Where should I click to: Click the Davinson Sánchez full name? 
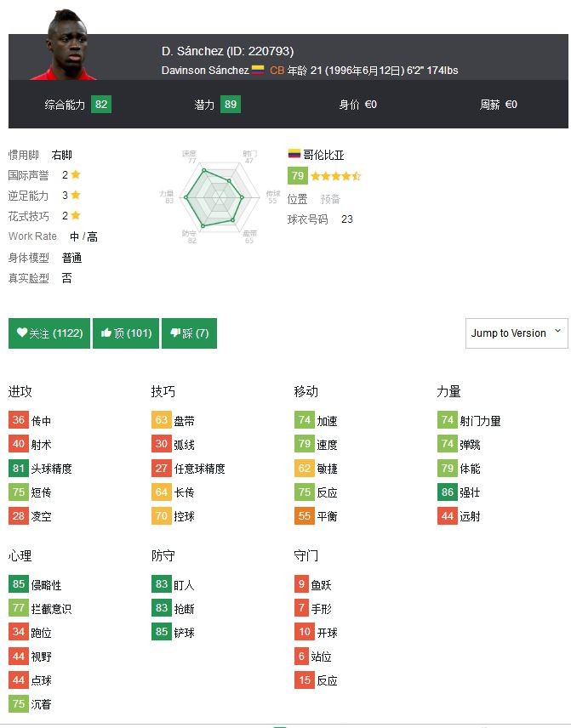205,71
